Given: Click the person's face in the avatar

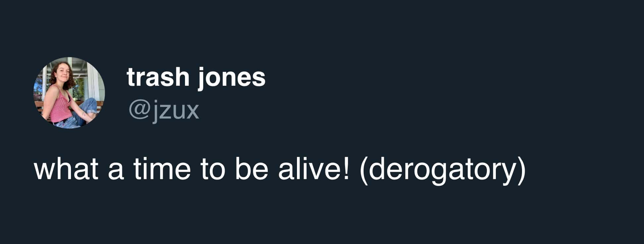Looking at the screenshot, I should point(63,72).
